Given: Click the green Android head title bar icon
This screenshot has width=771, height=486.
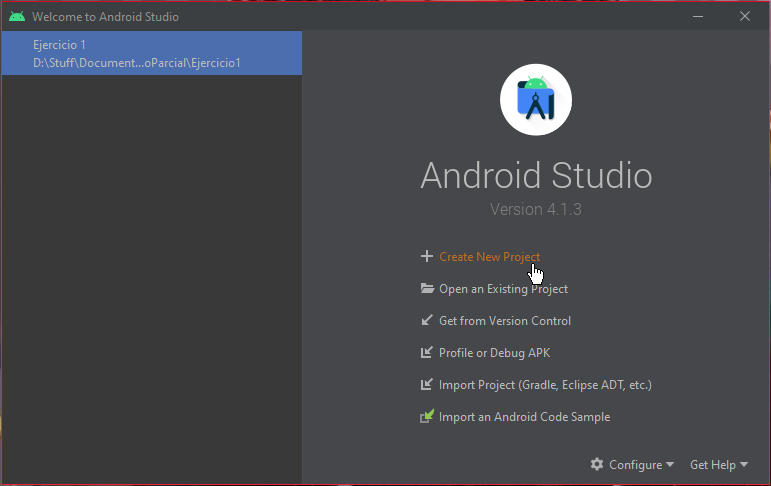Looking at the screenshot, I should [x=17, y=16].
